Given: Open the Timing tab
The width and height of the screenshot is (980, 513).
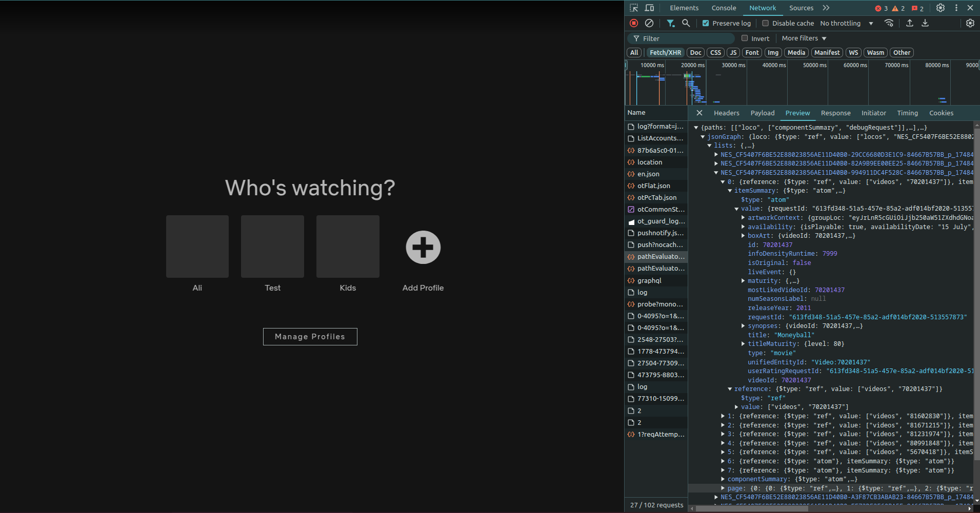Looking at the screenshot, I should point(907,113).
